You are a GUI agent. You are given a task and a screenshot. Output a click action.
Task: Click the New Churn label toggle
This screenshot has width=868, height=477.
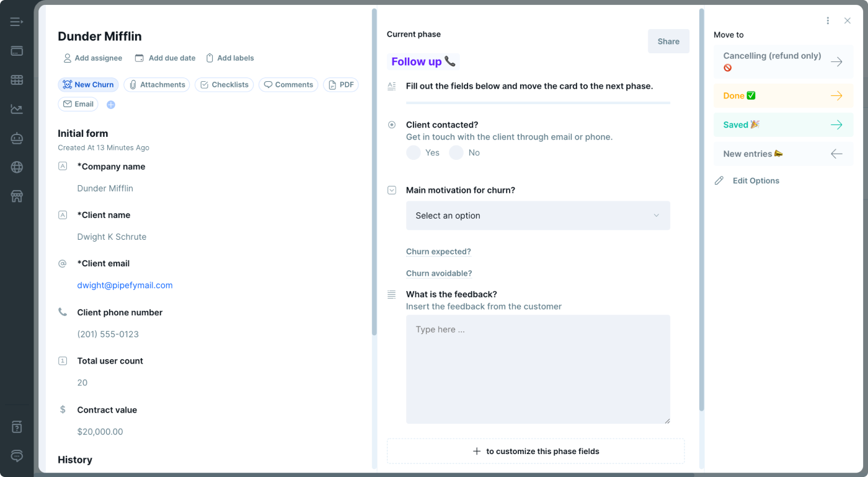(88, 84)
